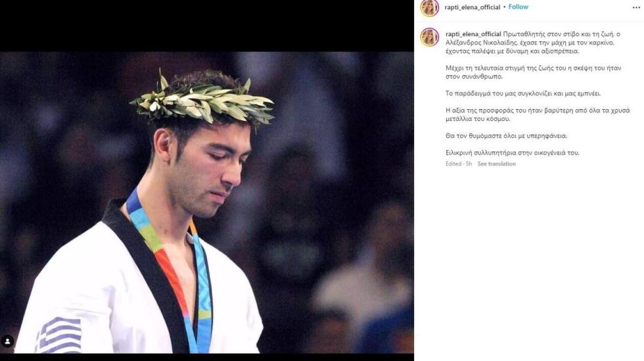Click See translation under the caption
Viewport: 644px width, 361px height.
[496, 164]
